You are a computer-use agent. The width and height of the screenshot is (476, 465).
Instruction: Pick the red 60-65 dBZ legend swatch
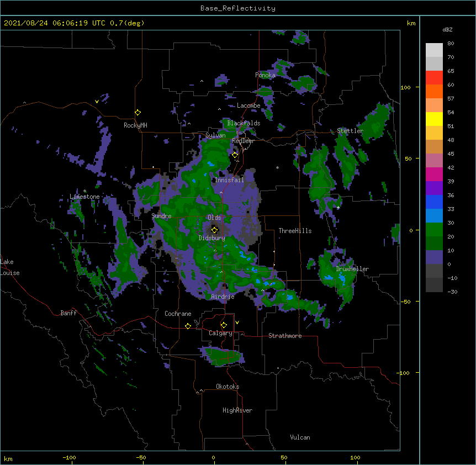[434, 78]
